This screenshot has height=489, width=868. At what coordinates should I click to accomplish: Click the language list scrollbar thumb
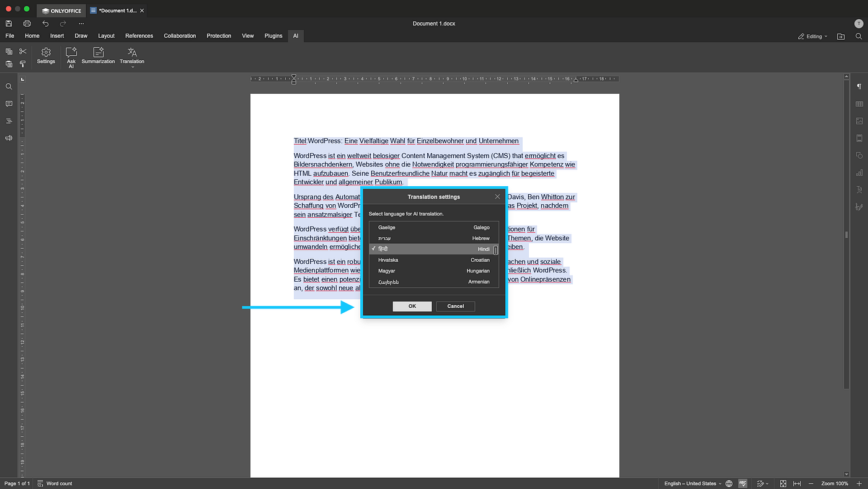click(496, 249)
